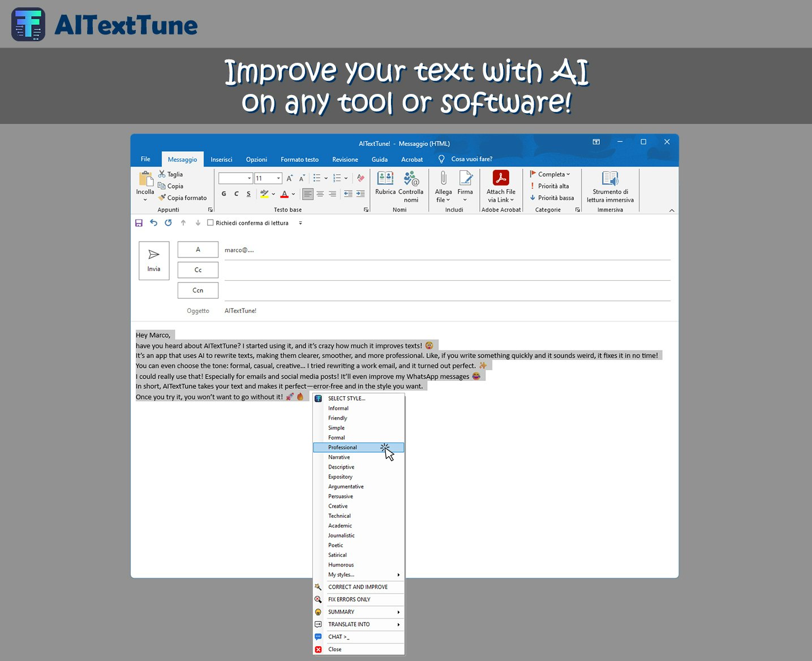Image resolution: width=812 pixels, height=661 pixels.
Task: Send the email with Invia button
Action: click(x=154, y=261)
